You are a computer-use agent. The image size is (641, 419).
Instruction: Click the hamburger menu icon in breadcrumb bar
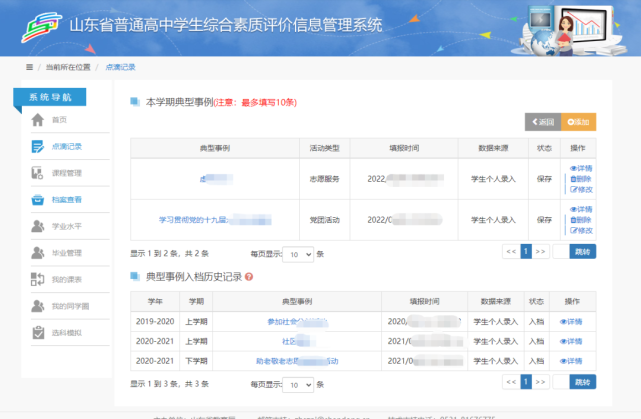click(29, 67)
